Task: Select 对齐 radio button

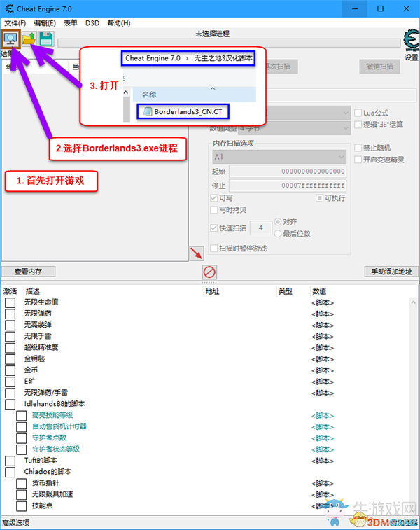Action: coord(278,222)
